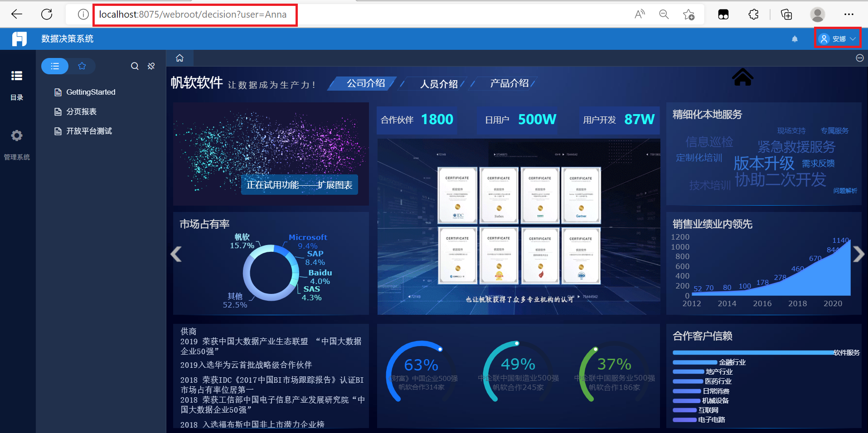The width and height of the screenshot is (868, 433).
Task: Select the home tab
Action: click(180, 58)
